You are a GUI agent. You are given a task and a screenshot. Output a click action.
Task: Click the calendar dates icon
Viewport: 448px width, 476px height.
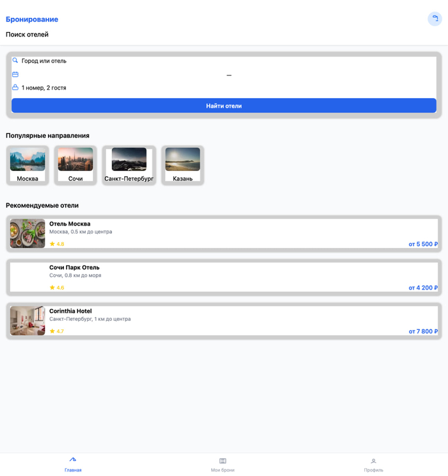click(15, 74)
